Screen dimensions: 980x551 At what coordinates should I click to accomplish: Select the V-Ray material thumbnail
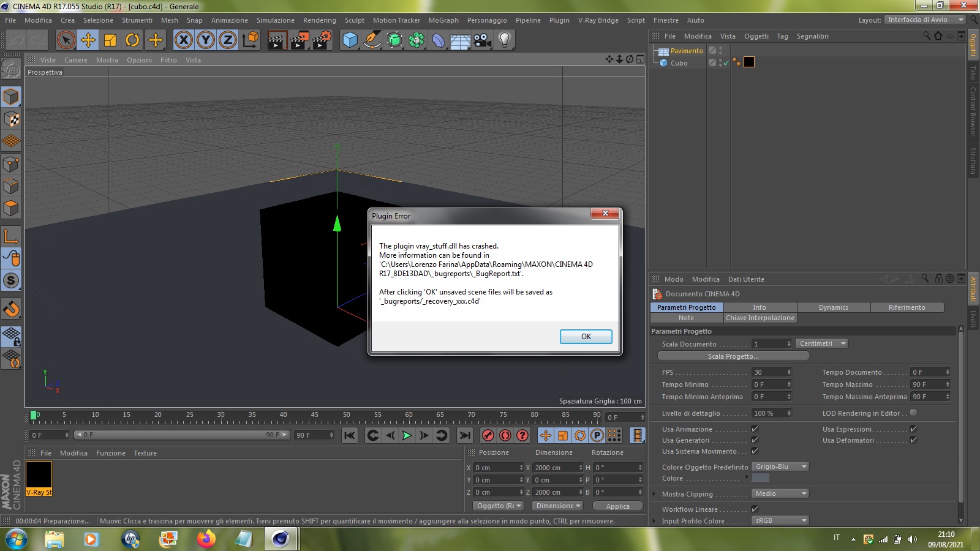[39, 478]
